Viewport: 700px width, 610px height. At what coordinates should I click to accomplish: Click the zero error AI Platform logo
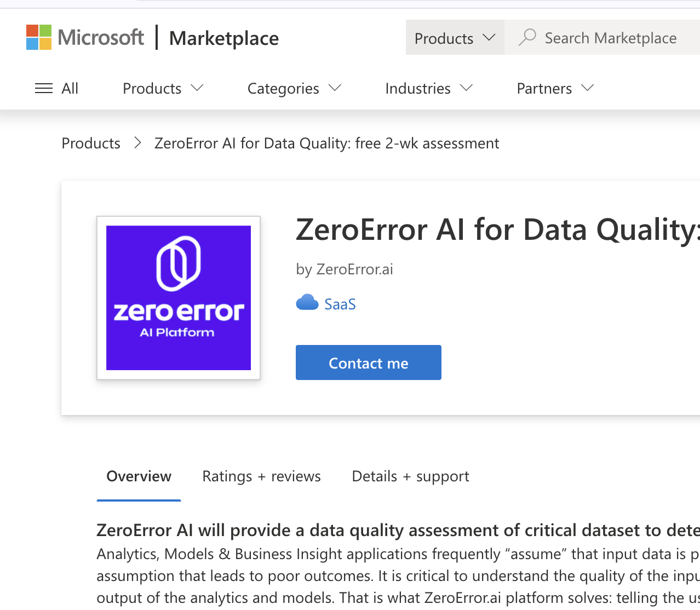[x=178, y=297]
